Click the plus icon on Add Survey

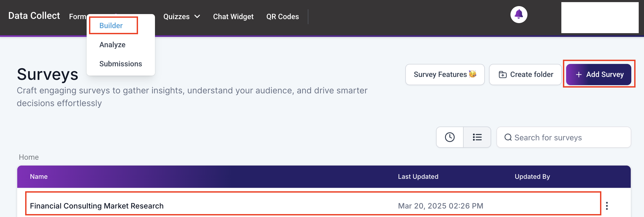click(579, 75)
